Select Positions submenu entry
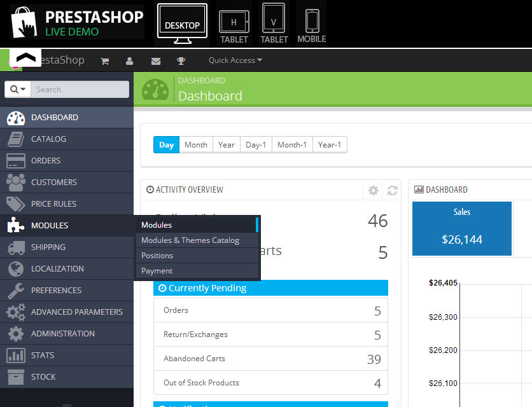This screenshot has height=407, width=532. [x=197, y=256]
